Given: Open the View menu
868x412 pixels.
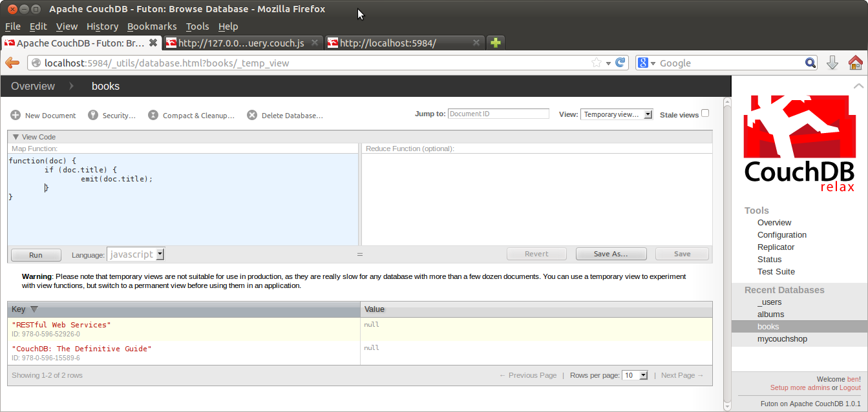Looking at the screenshot, I should pos(67,26).
